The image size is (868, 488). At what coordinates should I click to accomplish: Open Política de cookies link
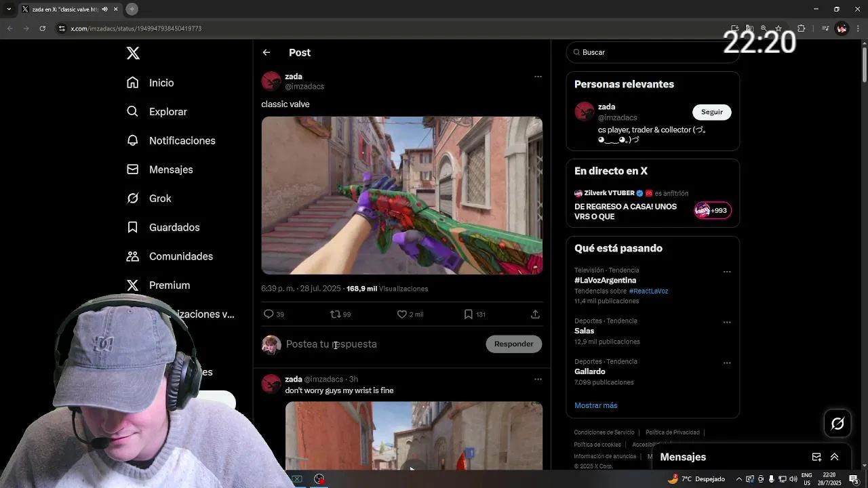pos(597,445)
